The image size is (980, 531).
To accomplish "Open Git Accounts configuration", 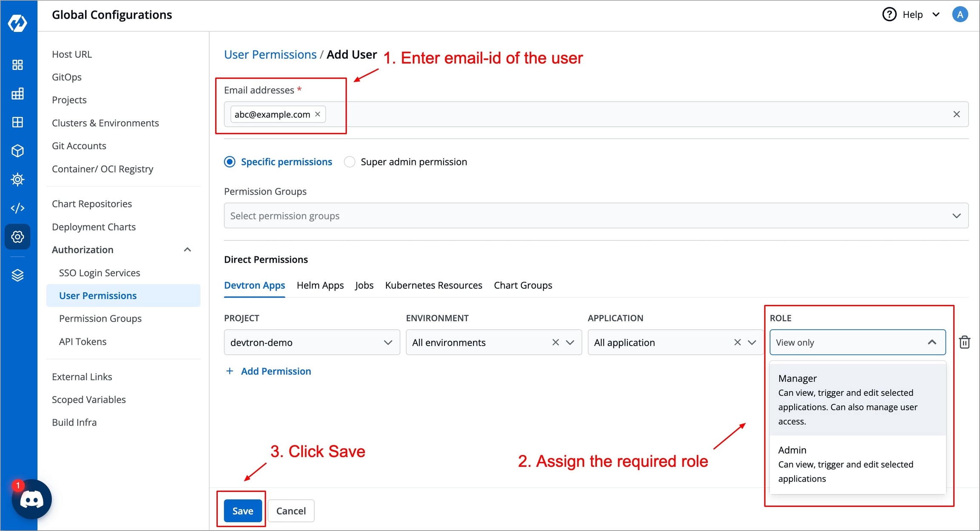I will pyautogui.click(x=79, y=146).
